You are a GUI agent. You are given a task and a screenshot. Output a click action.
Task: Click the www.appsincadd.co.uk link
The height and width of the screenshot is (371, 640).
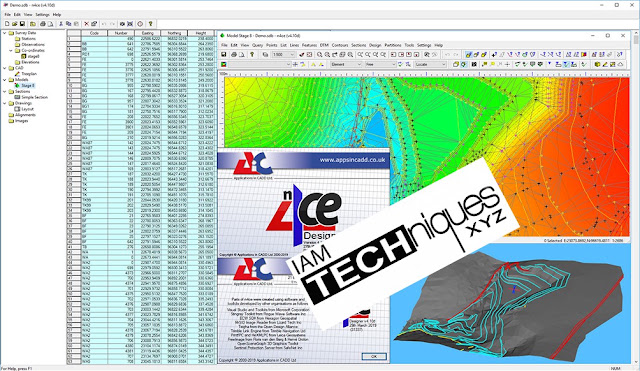click(352, 160)
